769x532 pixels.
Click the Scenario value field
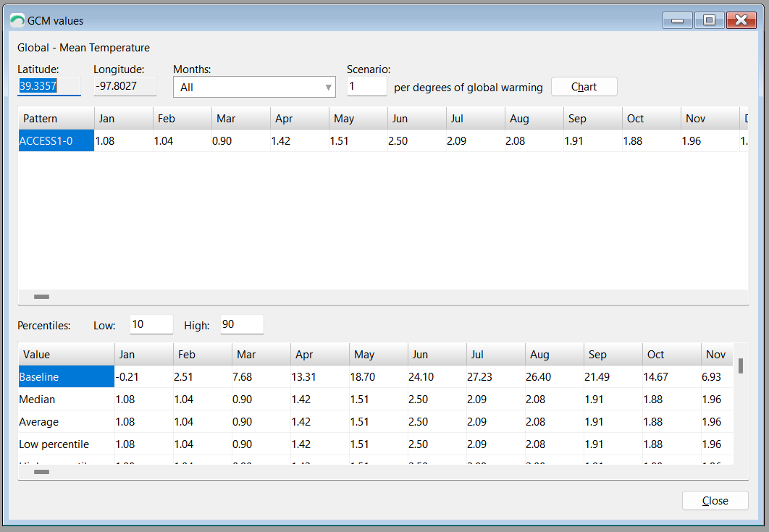367,86
